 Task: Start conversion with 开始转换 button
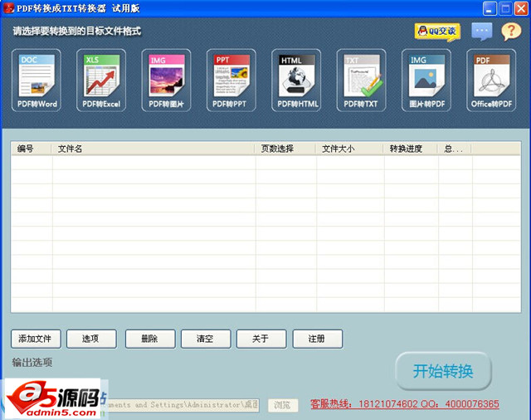click(x=443, y=371)
